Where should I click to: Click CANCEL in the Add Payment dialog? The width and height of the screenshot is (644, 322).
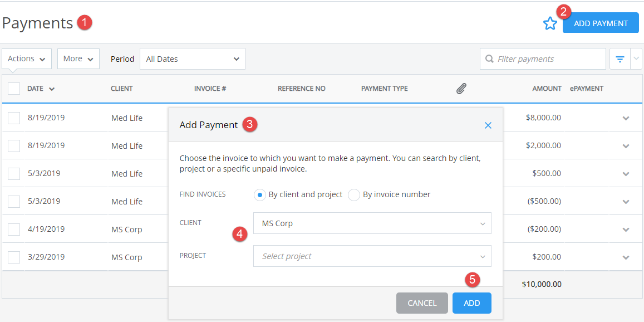[421, 303]
